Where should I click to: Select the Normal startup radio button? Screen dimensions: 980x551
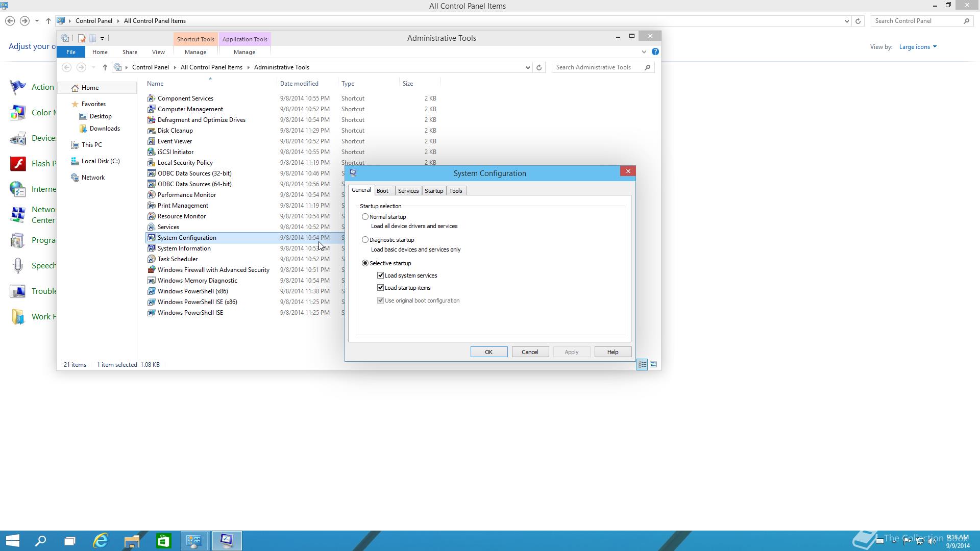(365, 217)
